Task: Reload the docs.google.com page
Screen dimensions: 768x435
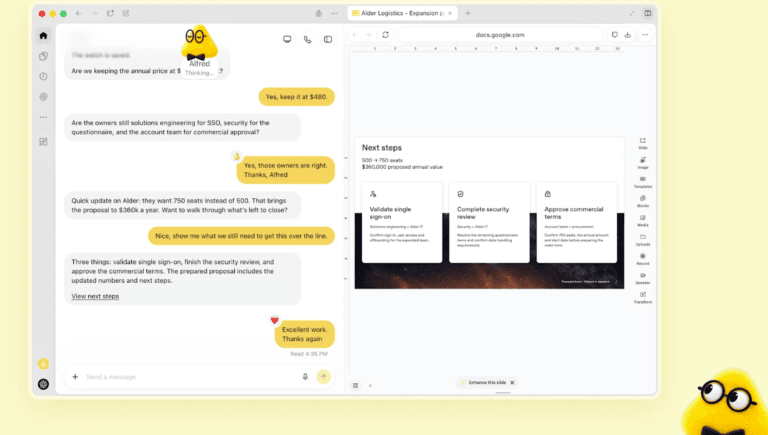Action: tap(385, 35)
